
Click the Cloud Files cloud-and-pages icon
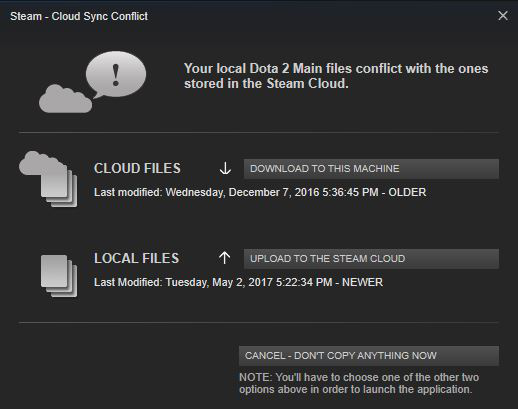(x=48, y=179)
